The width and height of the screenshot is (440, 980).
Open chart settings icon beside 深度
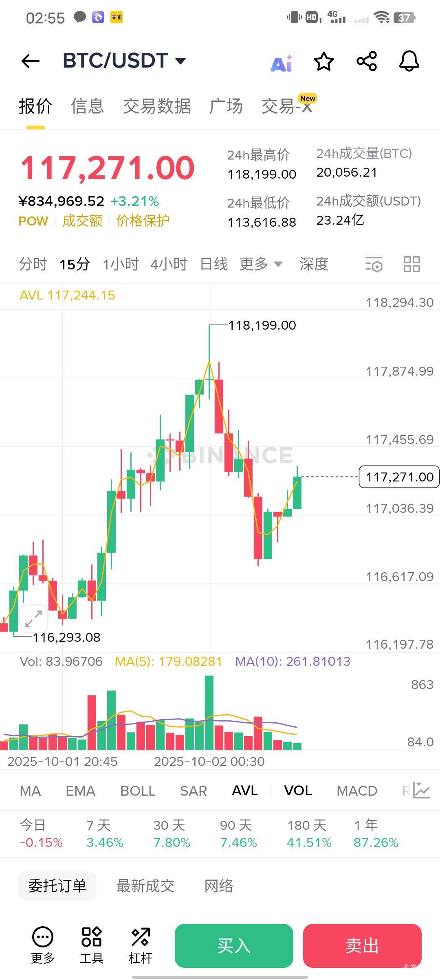[374, 264]
